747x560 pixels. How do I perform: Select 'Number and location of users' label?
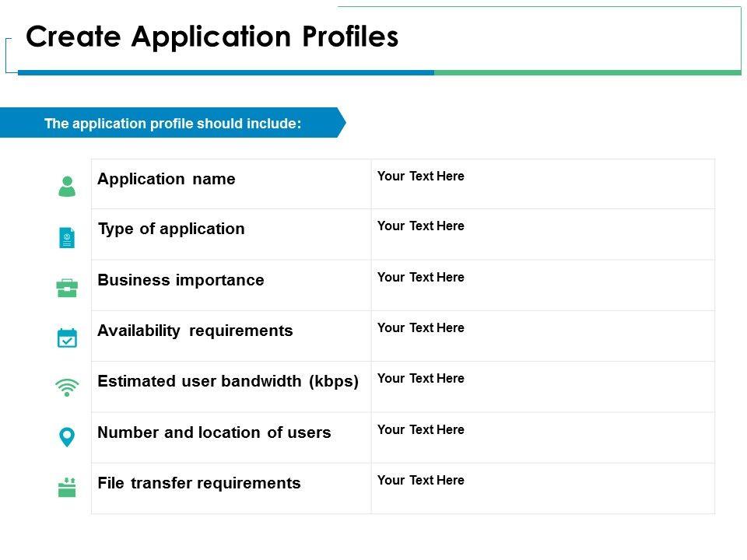[x=214, y=432]
